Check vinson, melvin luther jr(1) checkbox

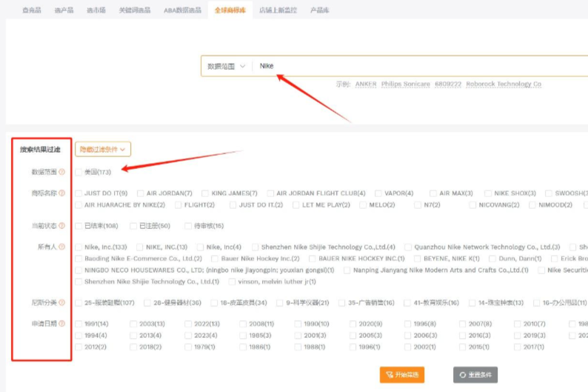232,282
